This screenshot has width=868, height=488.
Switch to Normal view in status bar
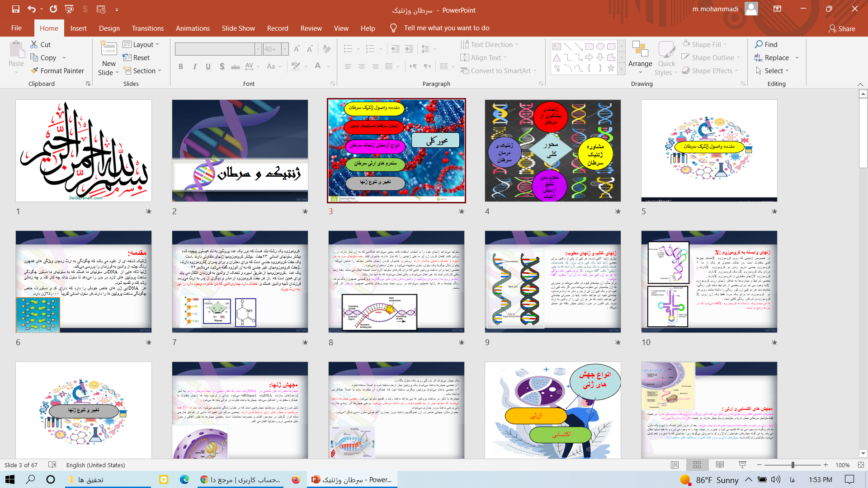pyautogui.click(x=675, y=465)
